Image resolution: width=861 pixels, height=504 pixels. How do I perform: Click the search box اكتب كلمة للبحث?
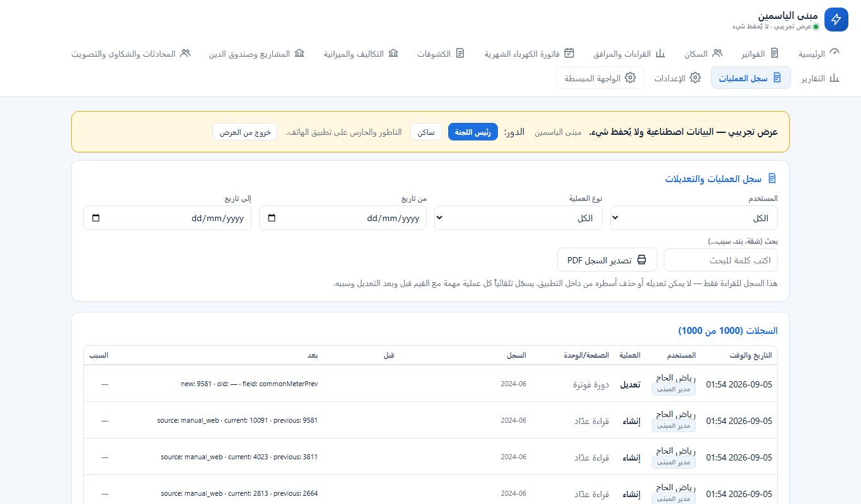[720, 260]
